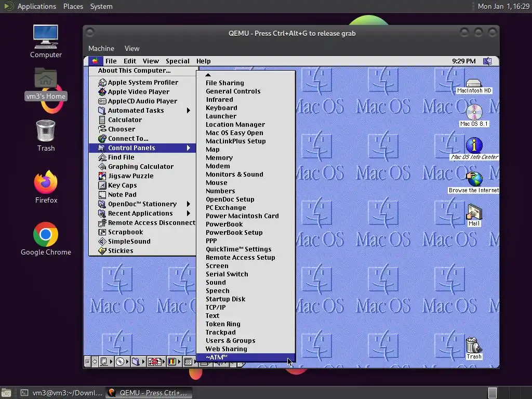Choose About This Computer...
Image resolution: width=532 pixels, height=399 pixels.
coord(142,71)
